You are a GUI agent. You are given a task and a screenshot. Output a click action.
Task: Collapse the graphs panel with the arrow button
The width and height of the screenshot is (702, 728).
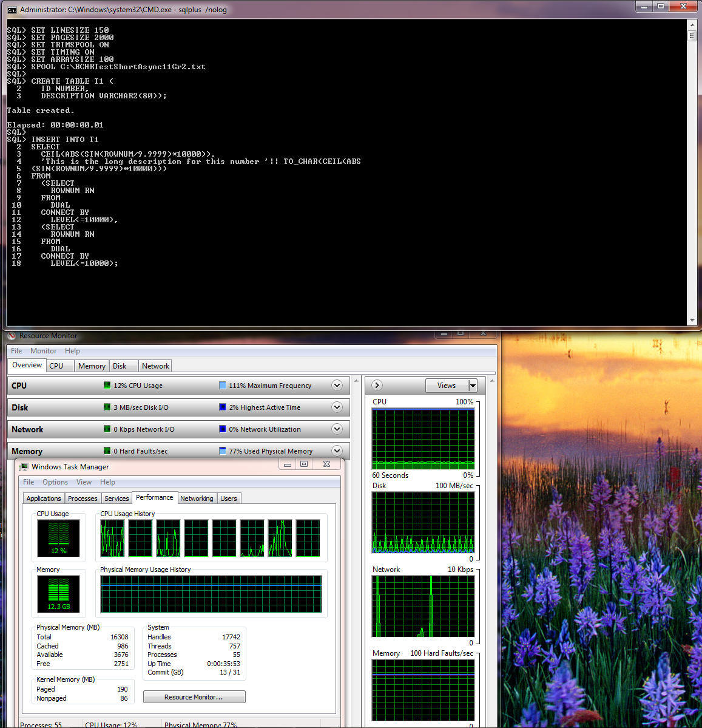376,385
